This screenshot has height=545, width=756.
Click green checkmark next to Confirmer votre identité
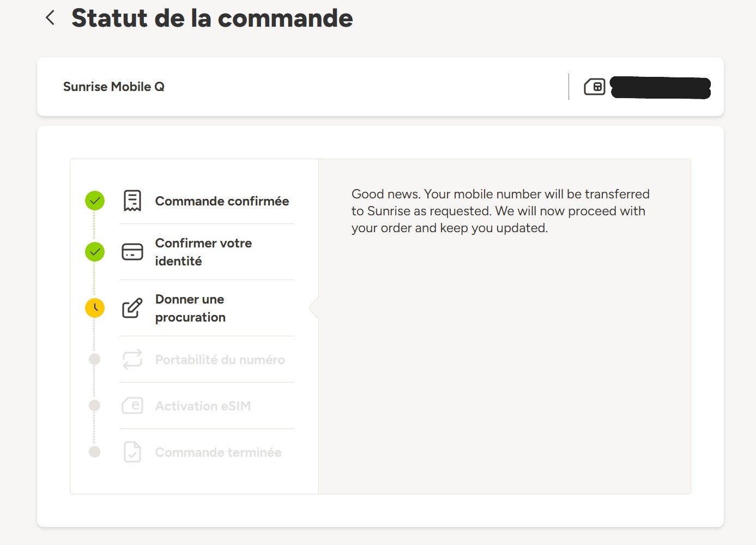[x=95, y=252]
